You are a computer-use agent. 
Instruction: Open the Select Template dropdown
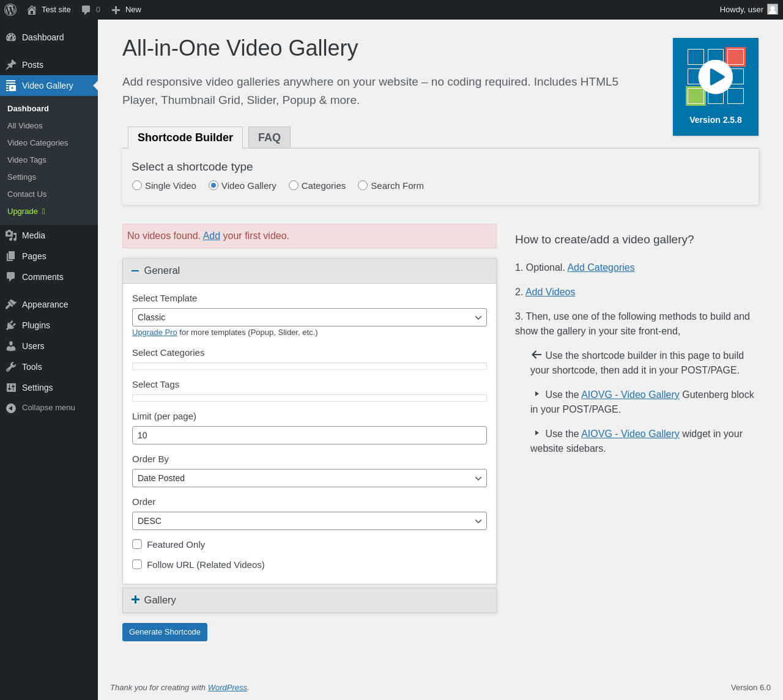point(309,317)
